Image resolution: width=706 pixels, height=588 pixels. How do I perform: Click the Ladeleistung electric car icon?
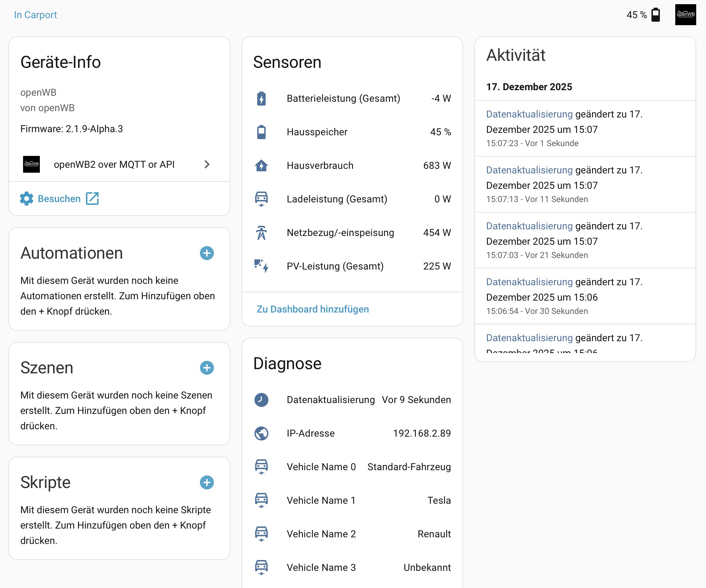click(261, 199)
